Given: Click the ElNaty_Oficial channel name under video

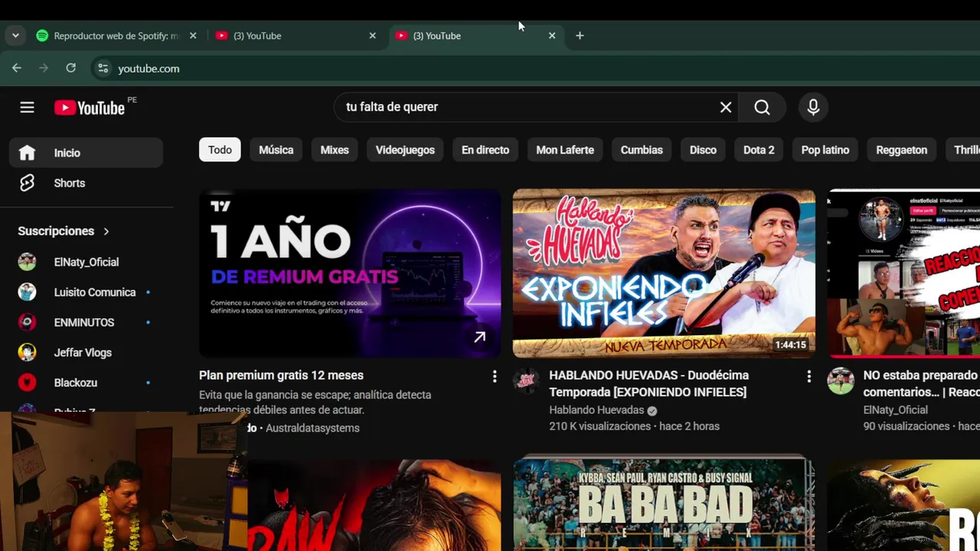Looking at the screenshot, I should tap(896, 410).
